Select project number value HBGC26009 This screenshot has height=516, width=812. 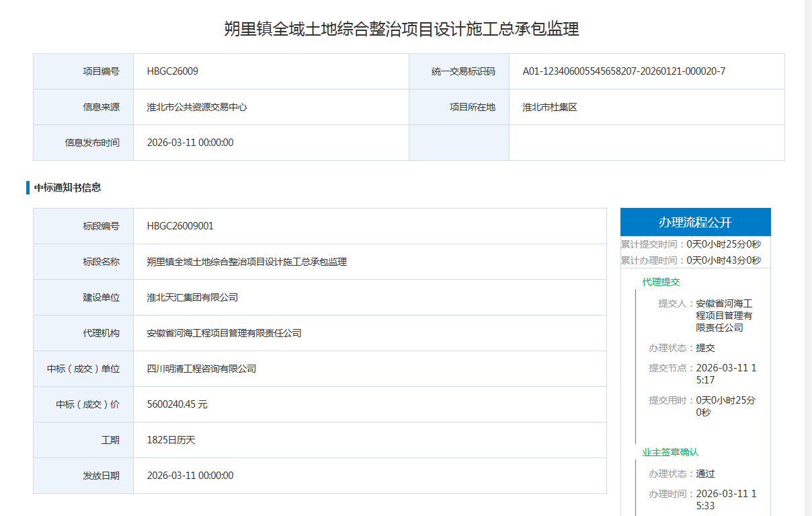172,71
